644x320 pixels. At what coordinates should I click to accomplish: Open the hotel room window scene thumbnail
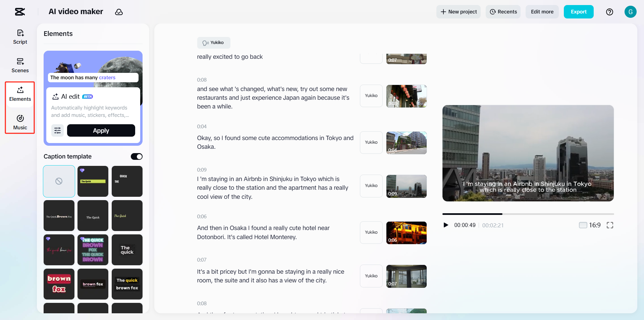407,276
